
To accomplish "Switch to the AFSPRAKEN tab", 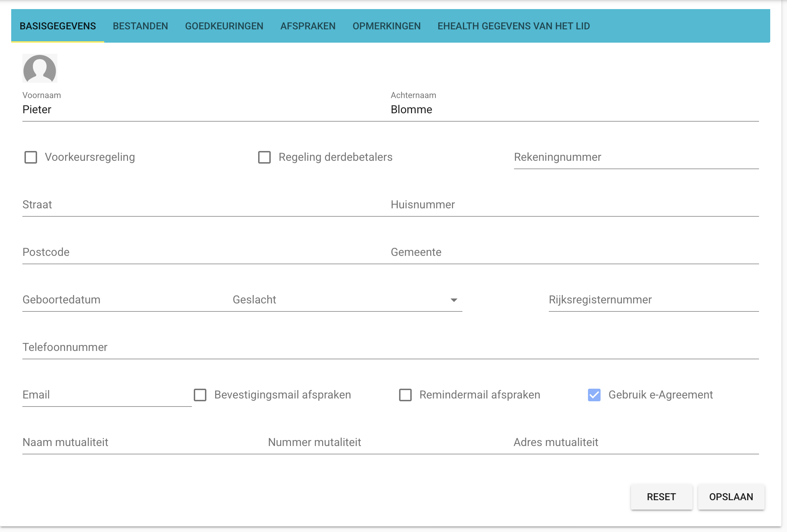I will click(x=308, y=26).
